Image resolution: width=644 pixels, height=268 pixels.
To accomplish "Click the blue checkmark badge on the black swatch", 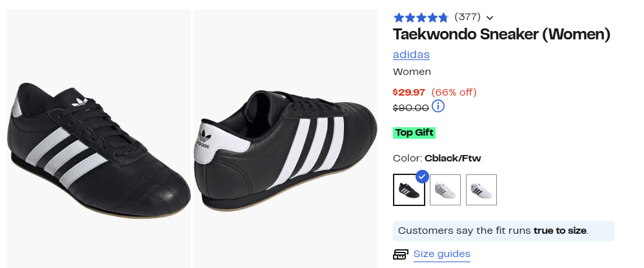I will [422, 176].
